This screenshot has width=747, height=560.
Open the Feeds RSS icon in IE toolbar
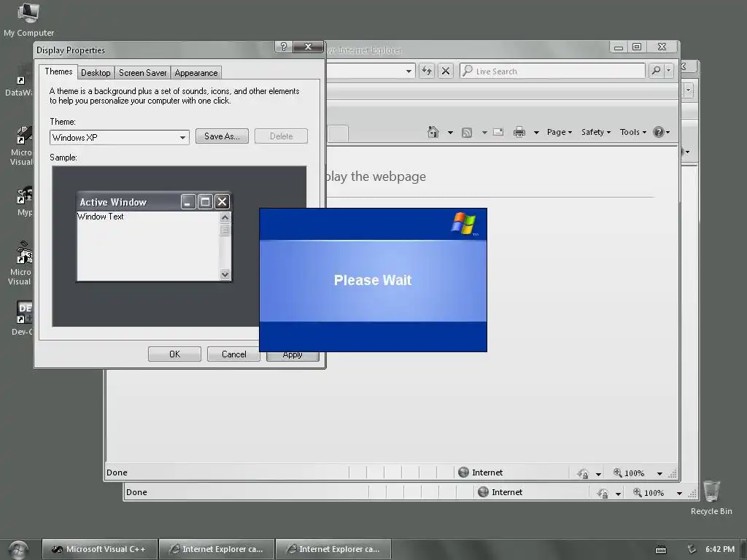coord(467,133)
